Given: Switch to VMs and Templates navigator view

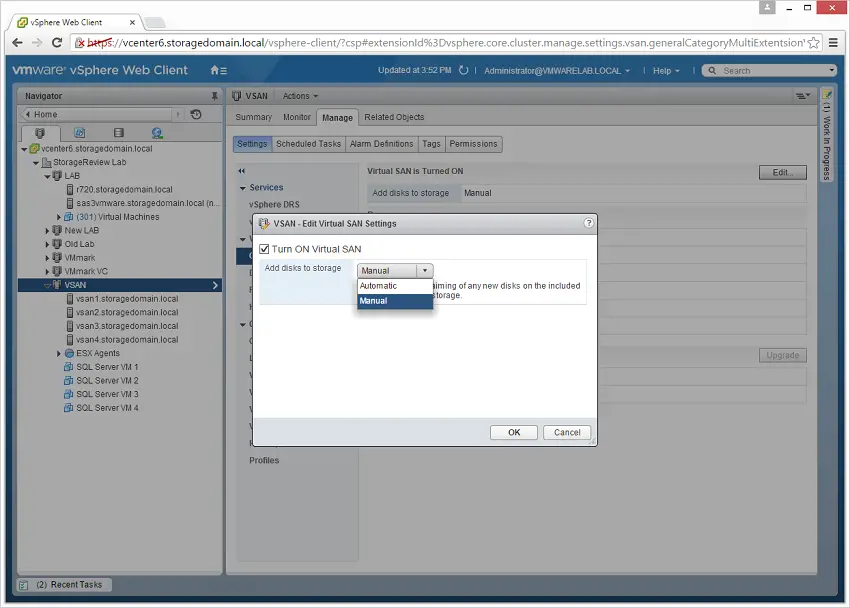Looking at the screenshot, I should click(x=80, y=133).
